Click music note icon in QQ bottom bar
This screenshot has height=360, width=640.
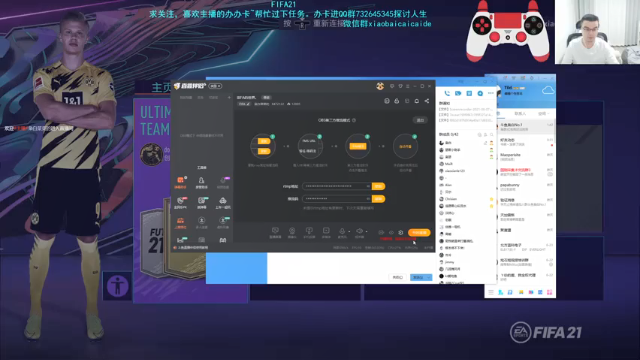(510, 292)
